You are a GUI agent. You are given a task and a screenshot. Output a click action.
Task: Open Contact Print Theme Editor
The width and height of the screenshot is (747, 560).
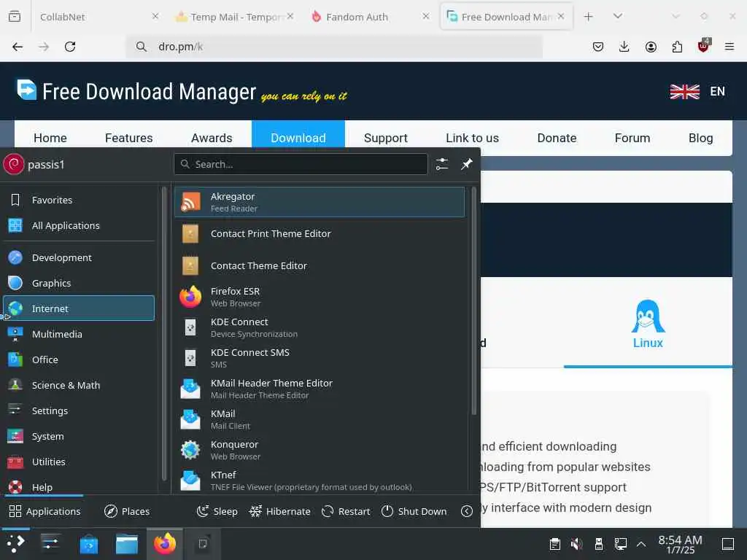point(320,234)
